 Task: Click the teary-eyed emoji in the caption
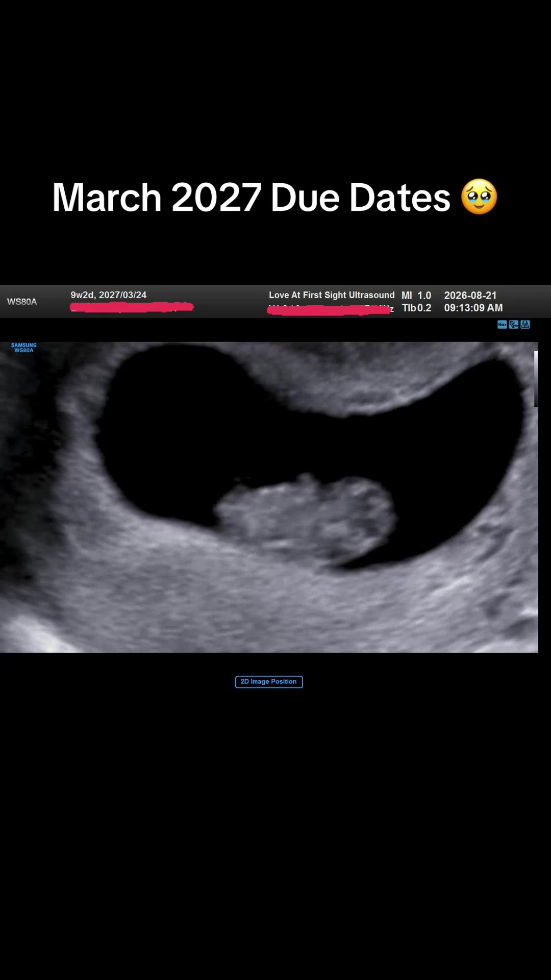point(479,197)
